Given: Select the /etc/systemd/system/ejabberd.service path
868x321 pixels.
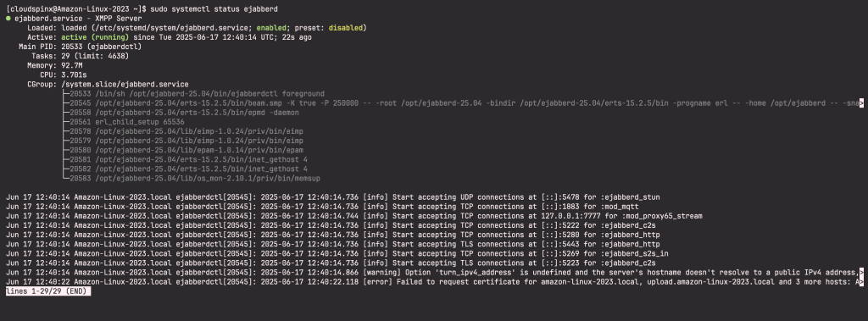Looking at the screenshot, I should 171,28.
